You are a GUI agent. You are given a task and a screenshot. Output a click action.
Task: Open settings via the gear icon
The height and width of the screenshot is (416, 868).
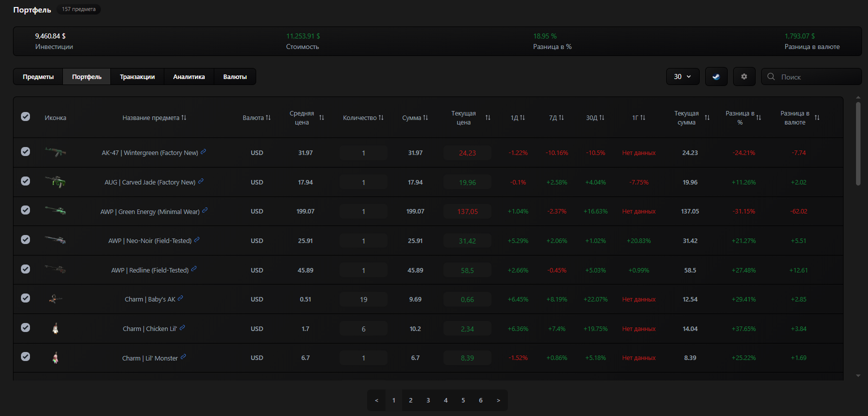pyautogui.click(x=744, y=76)
